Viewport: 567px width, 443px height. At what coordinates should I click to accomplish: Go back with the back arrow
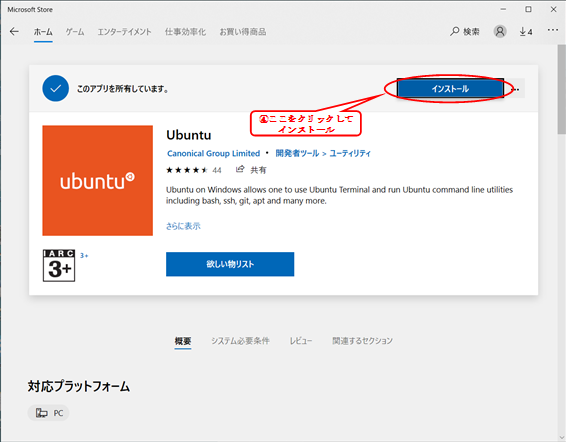14,31
